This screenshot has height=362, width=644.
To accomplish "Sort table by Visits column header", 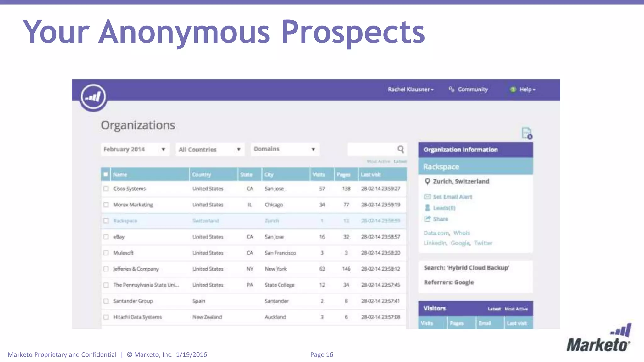I will click(x=322, y=174).
